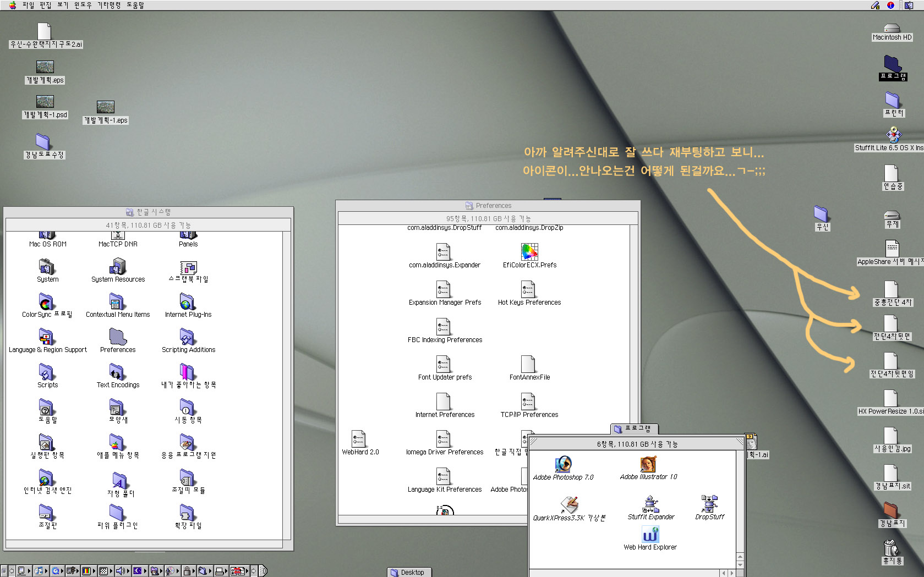Launch the Adobe Illustrator 10 alias

tap(648, 465)
